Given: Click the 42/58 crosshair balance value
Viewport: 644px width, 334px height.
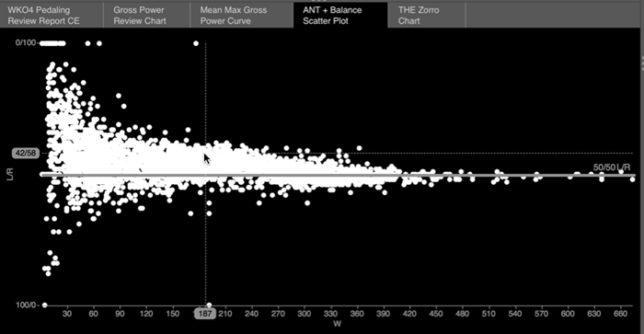Looking at the screenshot, I should pyautogui.click(x=26, y=154).
